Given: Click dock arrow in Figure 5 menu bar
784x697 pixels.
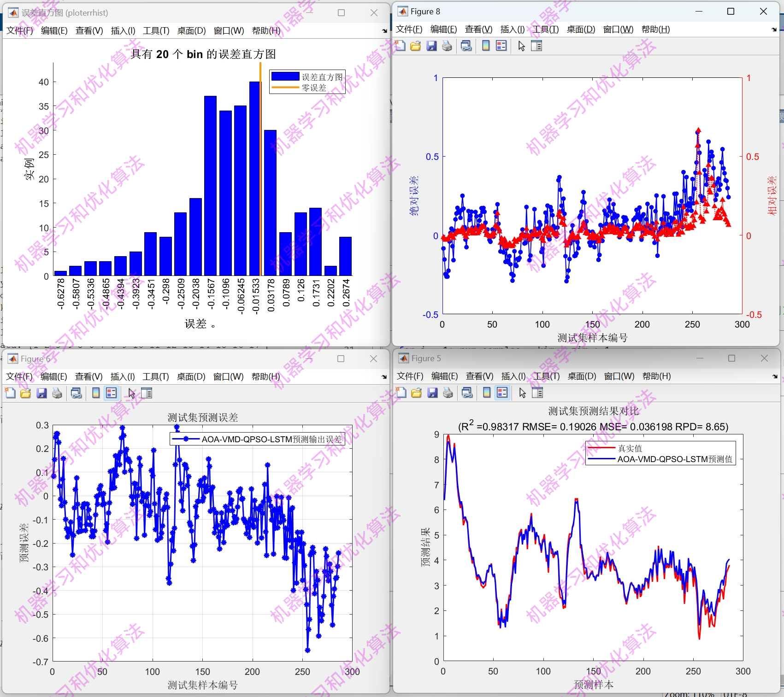Looking at the screenshot, I should pos(775,376).
